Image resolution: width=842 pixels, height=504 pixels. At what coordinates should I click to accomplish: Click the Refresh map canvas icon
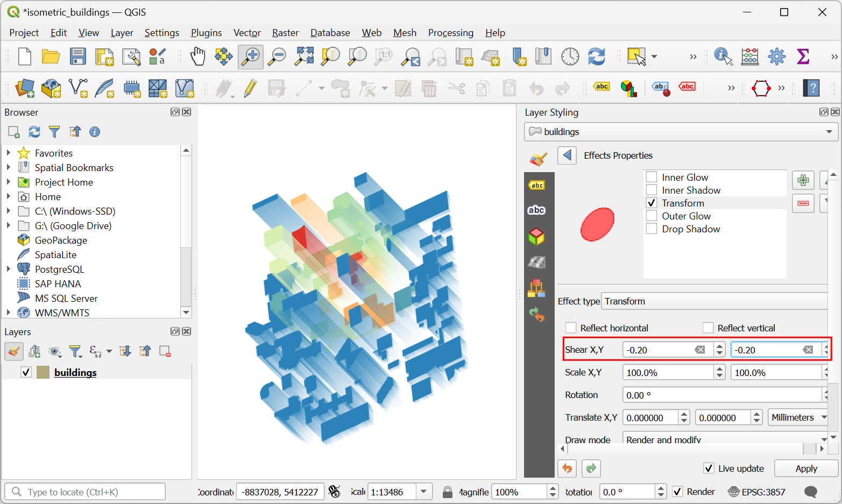596,56
